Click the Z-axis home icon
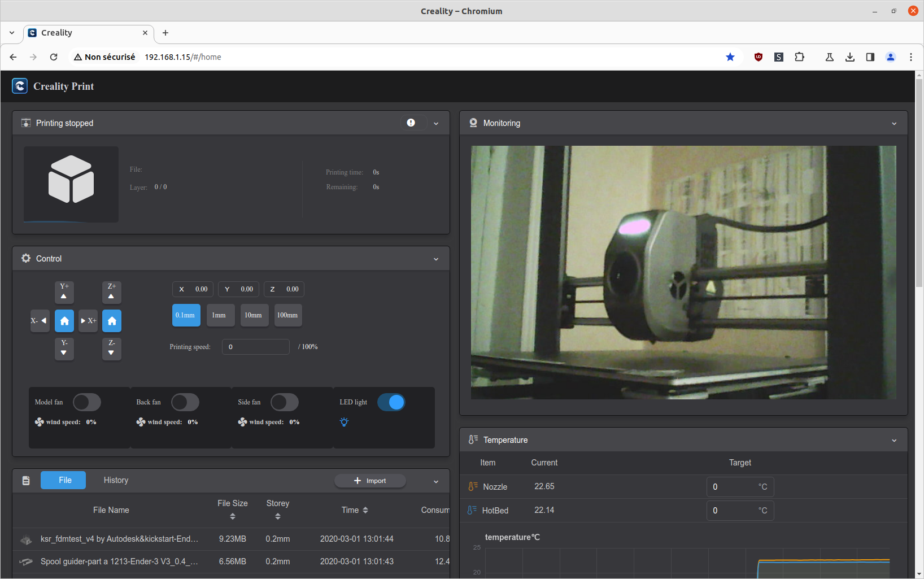The width and height of the screenshot is (924, 579). click(x=112, y=321)
